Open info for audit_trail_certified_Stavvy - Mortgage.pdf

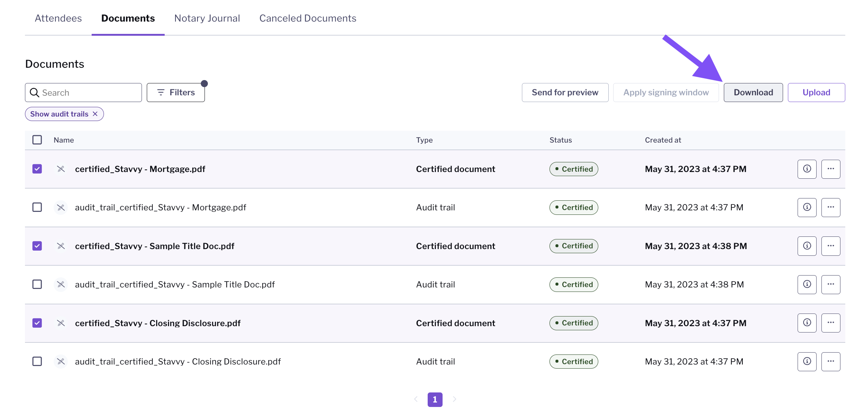coord(807,207)
